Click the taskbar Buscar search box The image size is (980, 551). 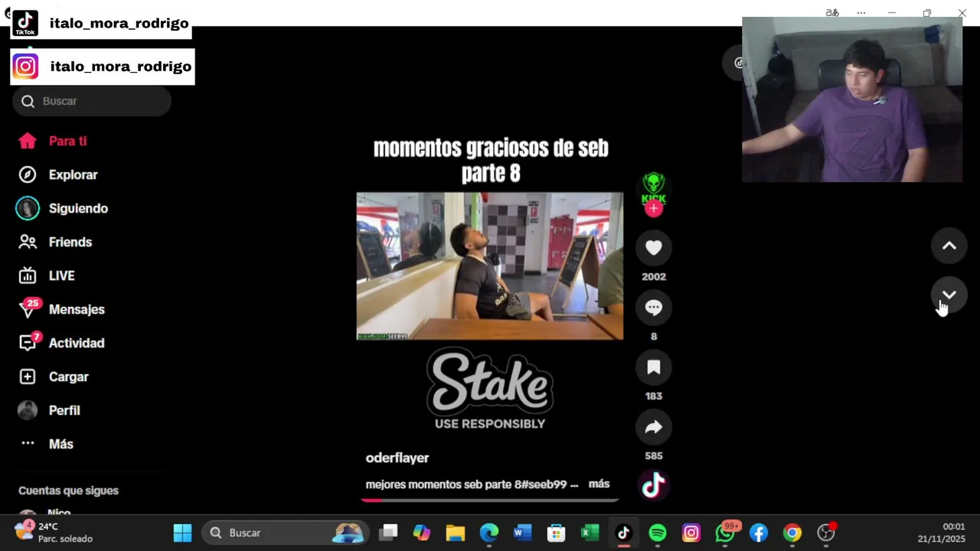click(x=285, y=533)
